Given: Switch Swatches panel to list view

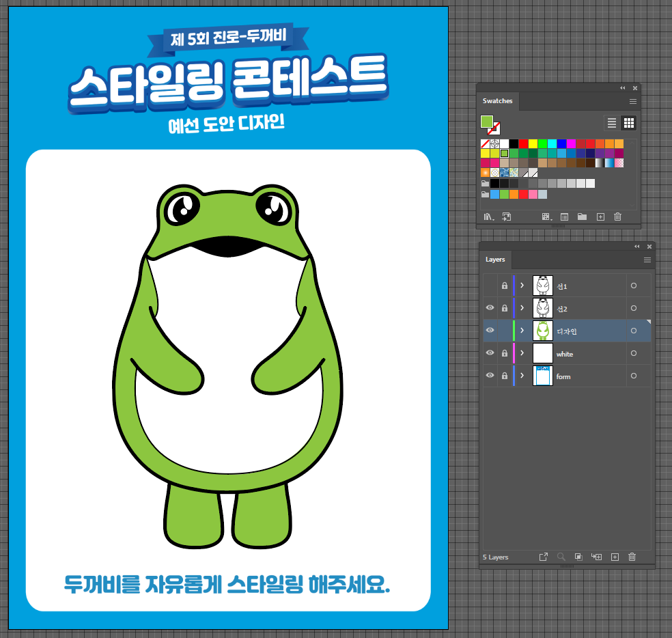Looking at the screenshot, I should [x=612, y=123].
